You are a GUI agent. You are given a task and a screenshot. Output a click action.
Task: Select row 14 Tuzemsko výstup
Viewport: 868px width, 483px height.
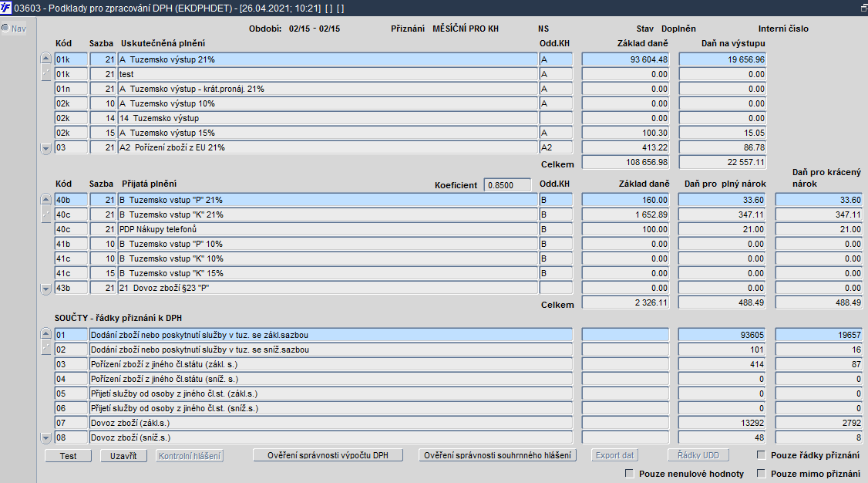[x=328, y=118]
